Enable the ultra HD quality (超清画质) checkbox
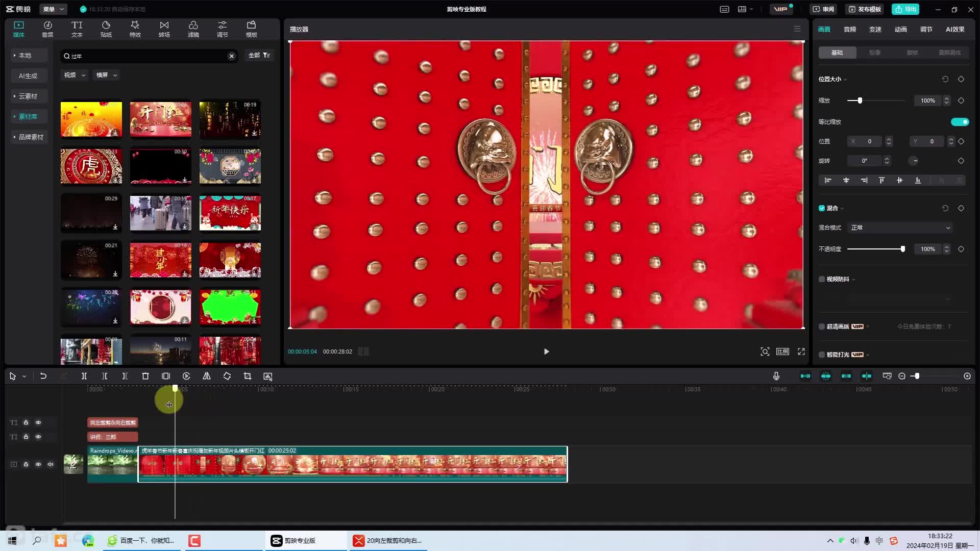The height and width of the screenshot is (551, 980). 822,327
